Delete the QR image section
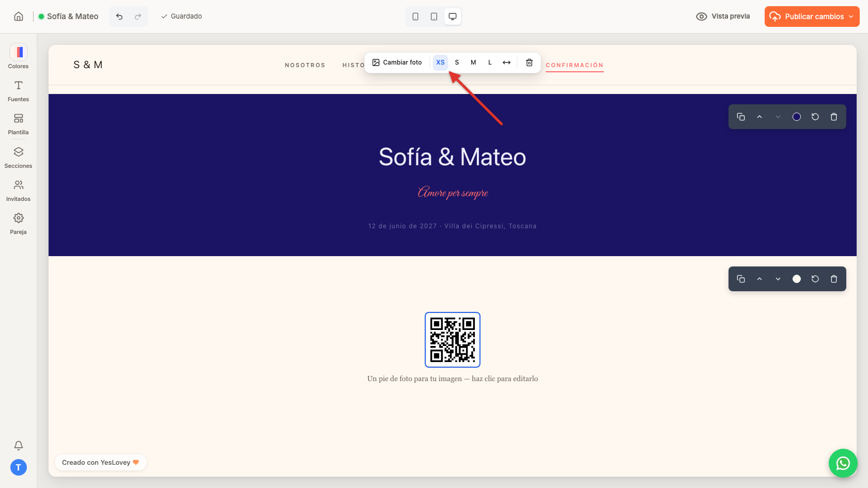This screenshot has height=488, width=868. click(x=834, y=279)
